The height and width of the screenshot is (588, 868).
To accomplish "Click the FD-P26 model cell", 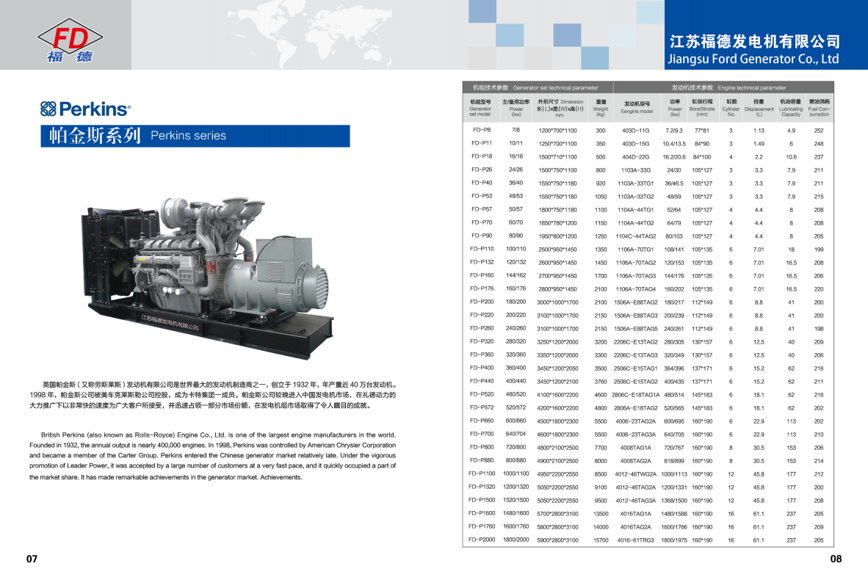I will point(482,170).
